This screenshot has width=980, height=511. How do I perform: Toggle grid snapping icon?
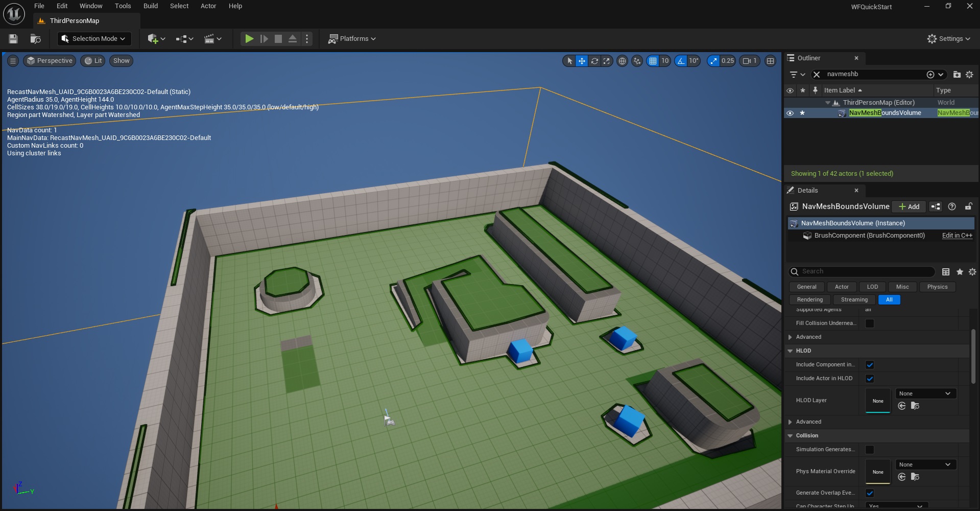click(x=653, y=61)
